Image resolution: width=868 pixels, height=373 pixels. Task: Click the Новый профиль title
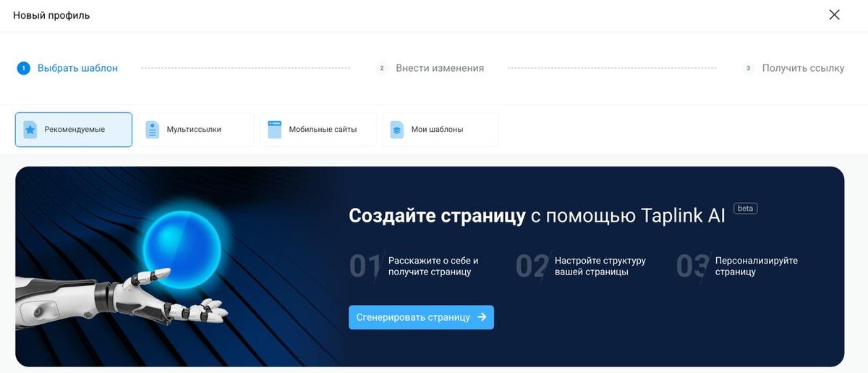51,15
